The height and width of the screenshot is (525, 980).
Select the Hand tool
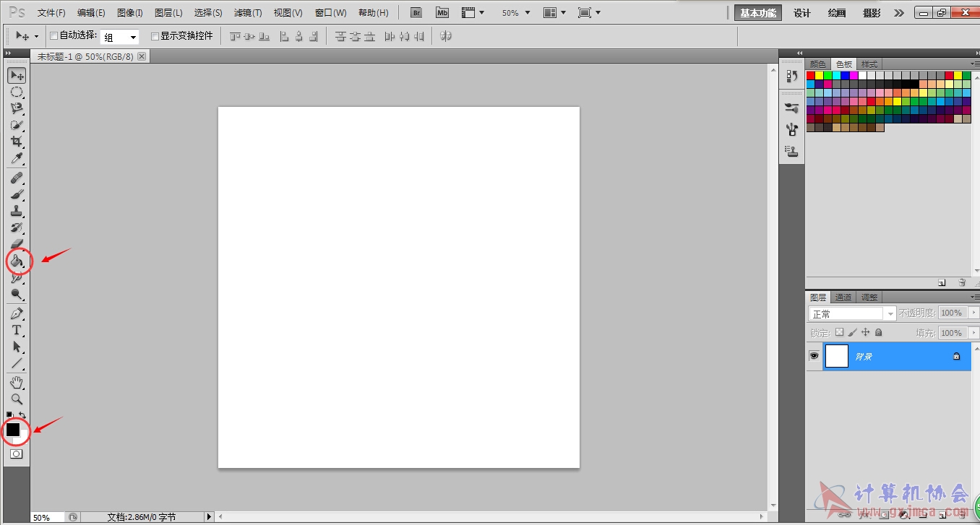17,382
